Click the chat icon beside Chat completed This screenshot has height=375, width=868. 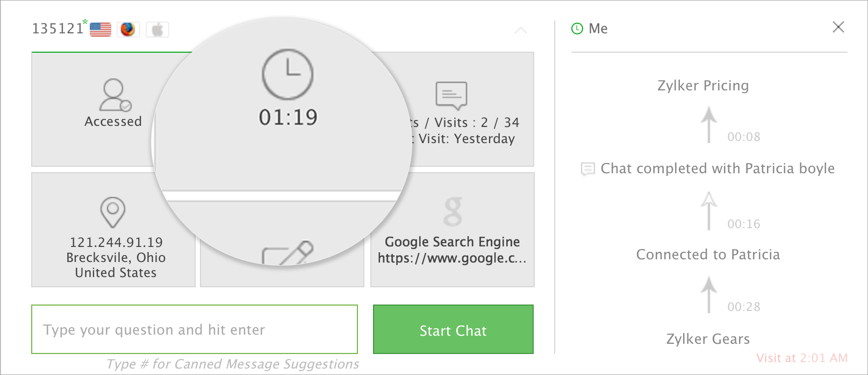point(587,169)
